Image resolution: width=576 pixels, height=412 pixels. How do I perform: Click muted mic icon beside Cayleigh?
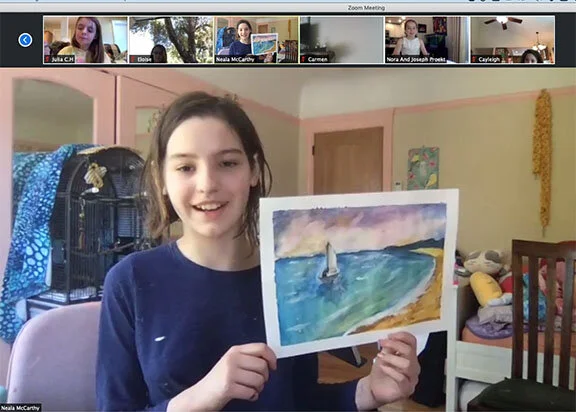[475, 59]
